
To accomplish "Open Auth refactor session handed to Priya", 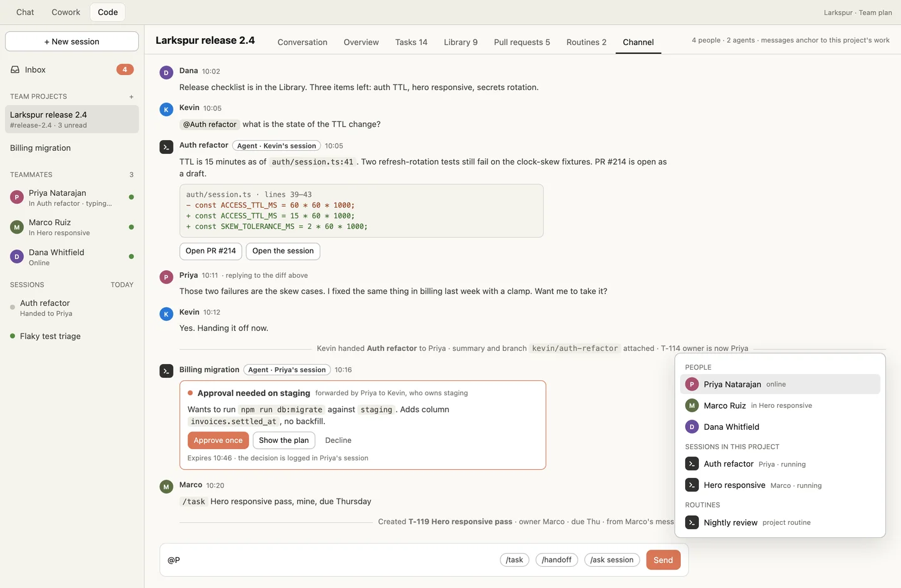I will 72,308.
